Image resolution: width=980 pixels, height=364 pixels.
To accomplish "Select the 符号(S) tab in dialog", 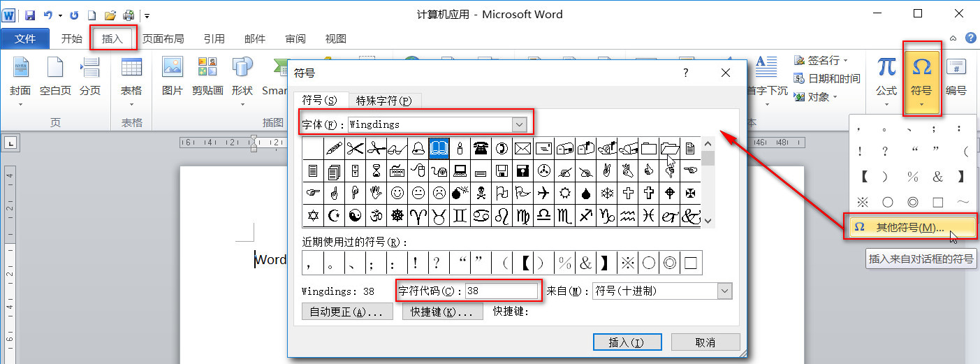I will point(319,100).
